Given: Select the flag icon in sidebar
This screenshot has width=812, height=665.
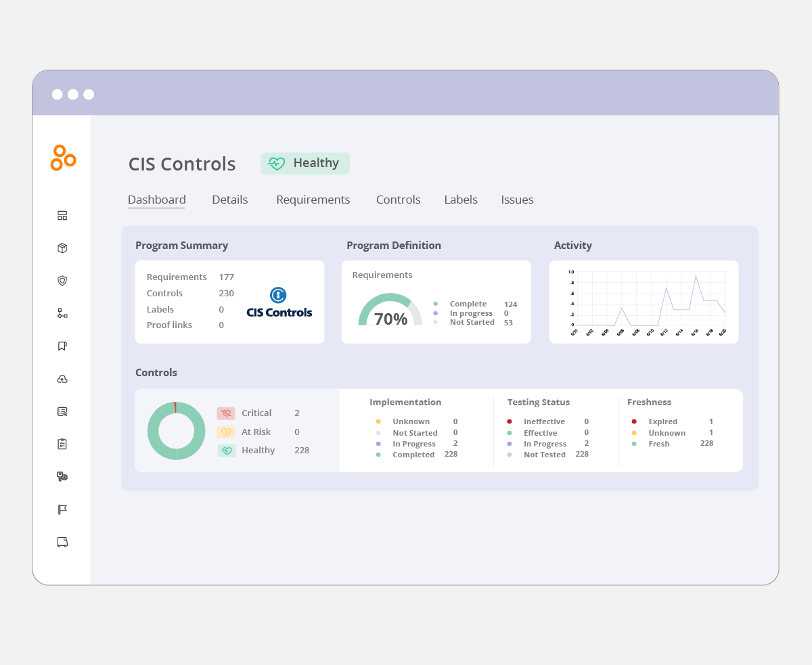Looking at the screenshot, I should [x=62, y=509].
